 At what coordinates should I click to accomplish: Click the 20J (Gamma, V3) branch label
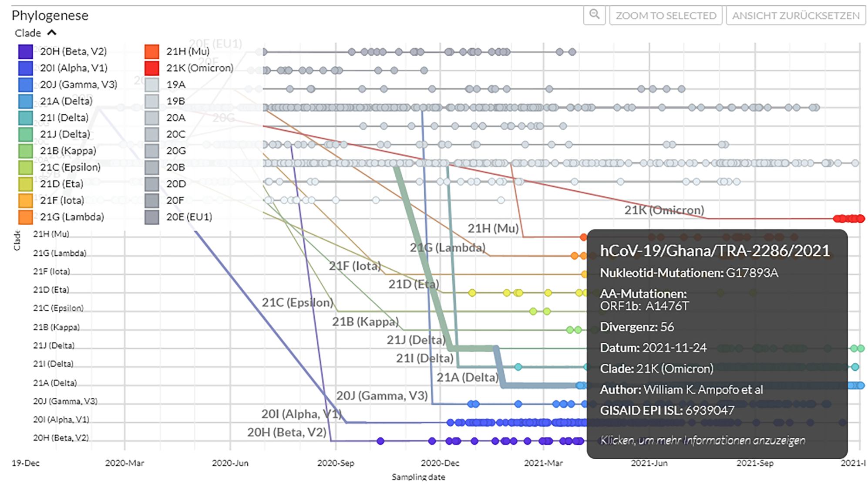[x=382, y=396]
